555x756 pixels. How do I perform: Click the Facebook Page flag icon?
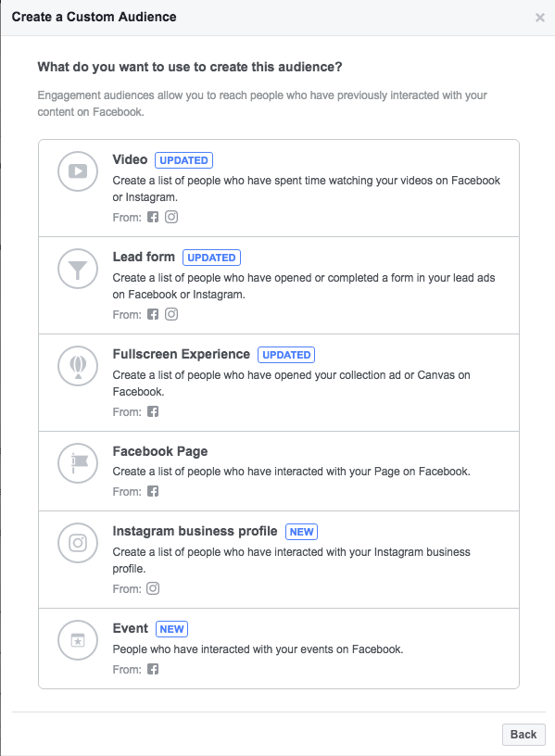(x=78, y=463)
